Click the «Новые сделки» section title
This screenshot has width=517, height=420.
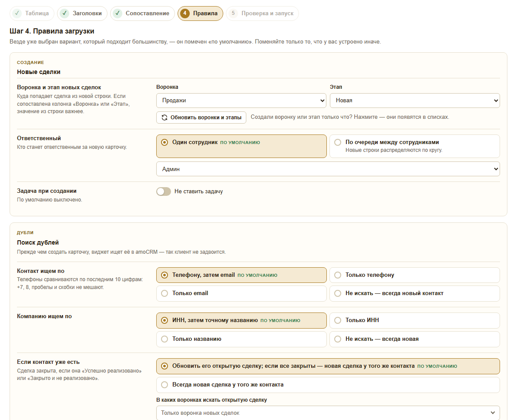(x=39, y=72)
